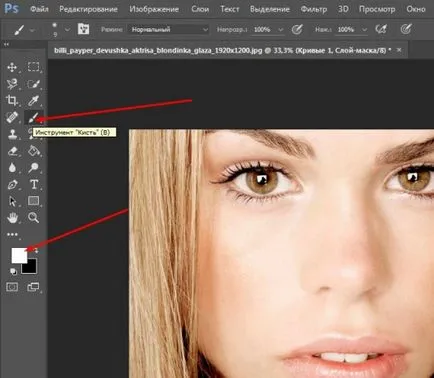Open the Окно menu
Screen dimensions: 434x378
416,9
